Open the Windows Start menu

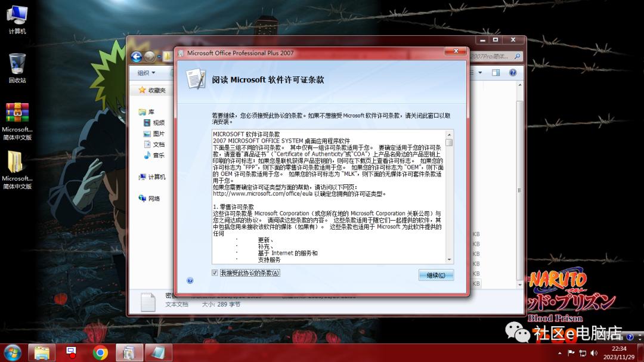(x=13, y=353)
